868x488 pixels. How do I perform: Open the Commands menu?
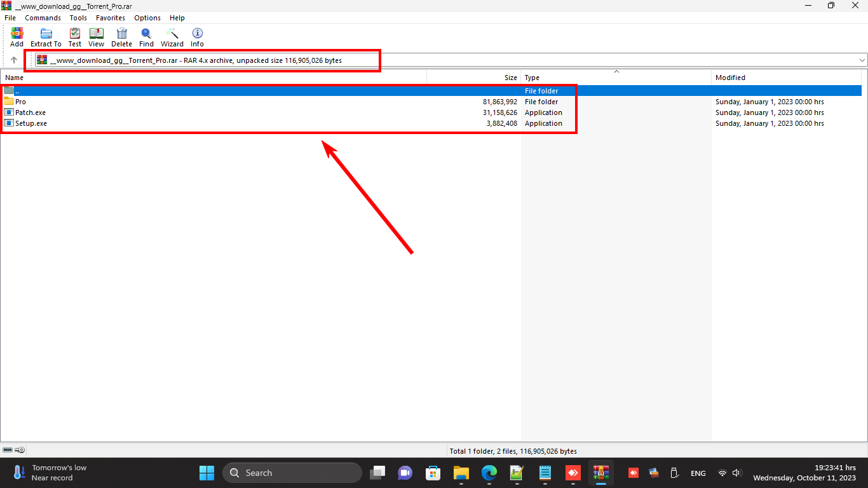(43, 18)
